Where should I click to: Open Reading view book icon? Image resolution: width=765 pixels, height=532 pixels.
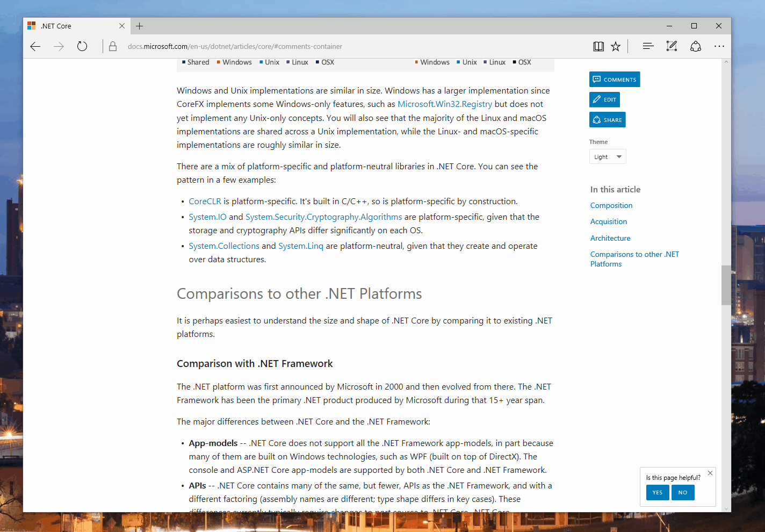(x=598, y=47)
